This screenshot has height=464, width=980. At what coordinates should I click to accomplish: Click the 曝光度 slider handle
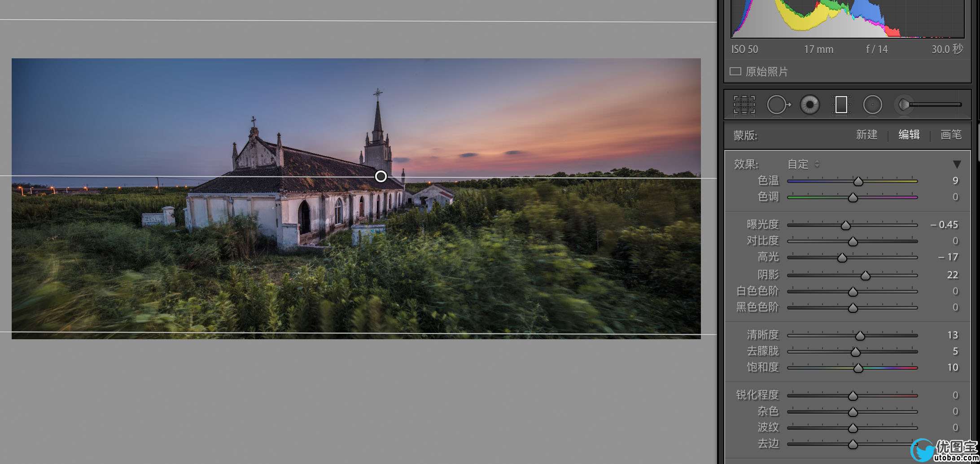845,225
